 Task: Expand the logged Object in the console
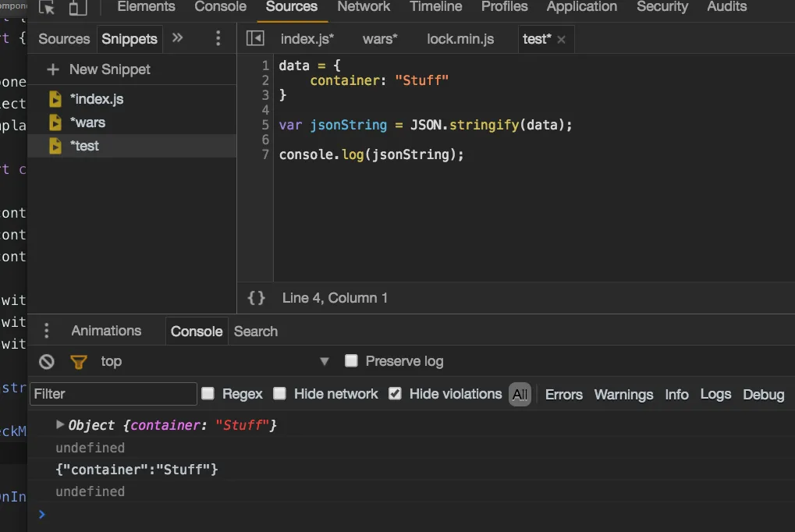tap(60, 425)
